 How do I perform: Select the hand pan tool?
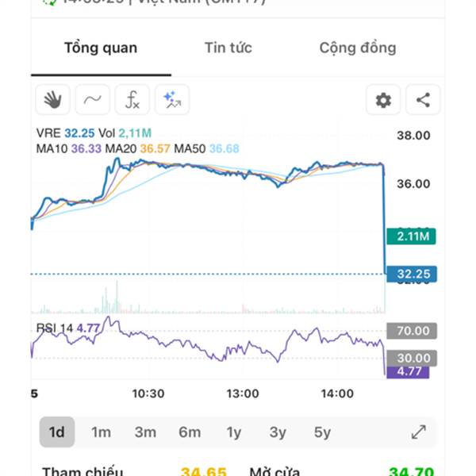pos(52,100)
